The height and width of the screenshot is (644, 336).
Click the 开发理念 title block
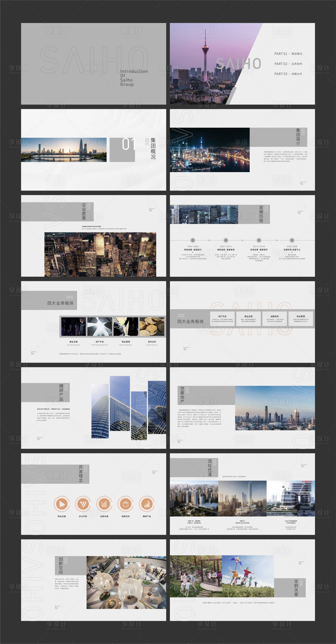coord(55,474)
